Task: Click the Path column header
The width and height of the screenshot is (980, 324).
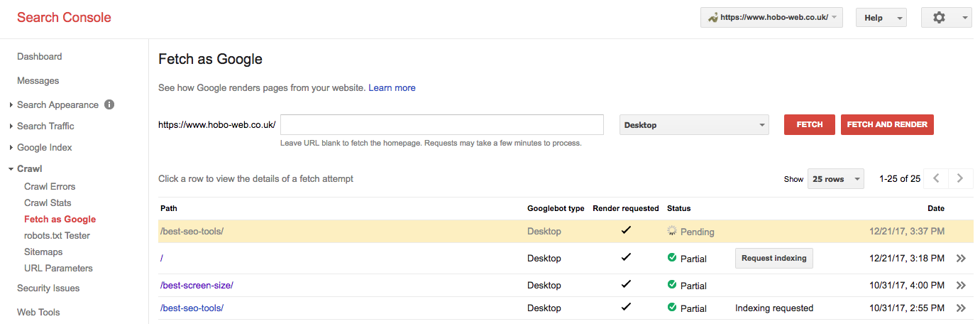Action: coord(169,208)
